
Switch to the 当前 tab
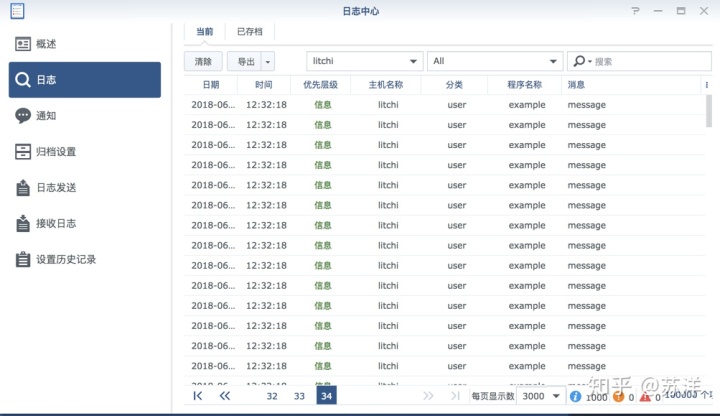pyautogui.click(x=204, y=32)
